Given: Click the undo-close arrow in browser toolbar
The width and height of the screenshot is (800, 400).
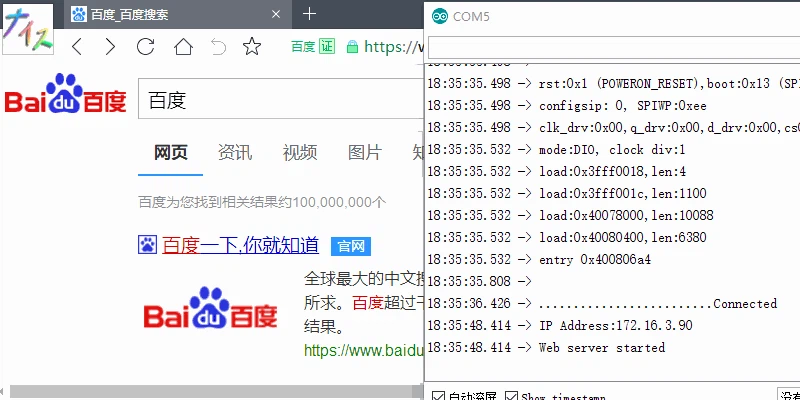Looking at the screenshot, I should tap(218, 47).
